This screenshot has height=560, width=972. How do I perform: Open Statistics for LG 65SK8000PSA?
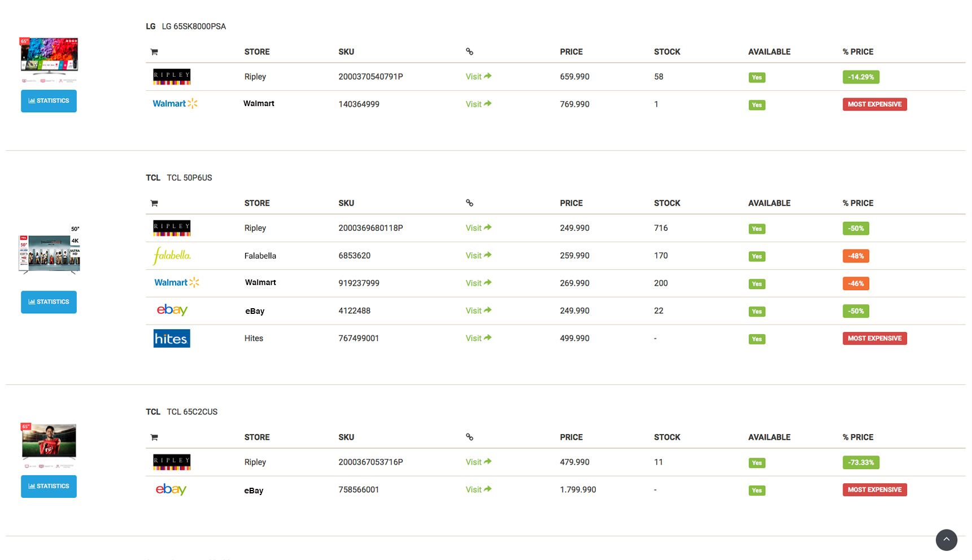49,101
